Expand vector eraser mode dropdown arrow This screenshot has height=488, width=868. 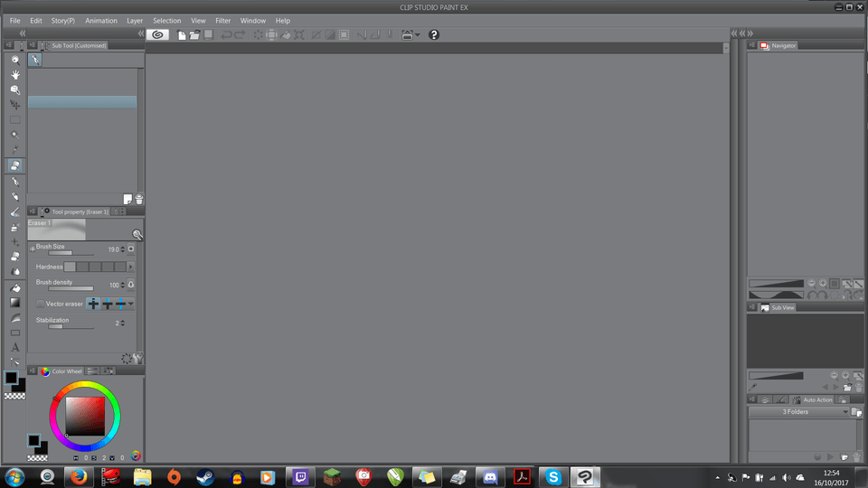pos(130,304)
